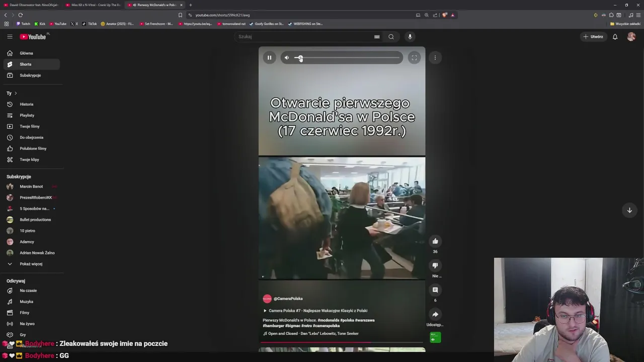Open 10 piętro subscription channel
Screen dimensions: 644x362
coord(31,231)
